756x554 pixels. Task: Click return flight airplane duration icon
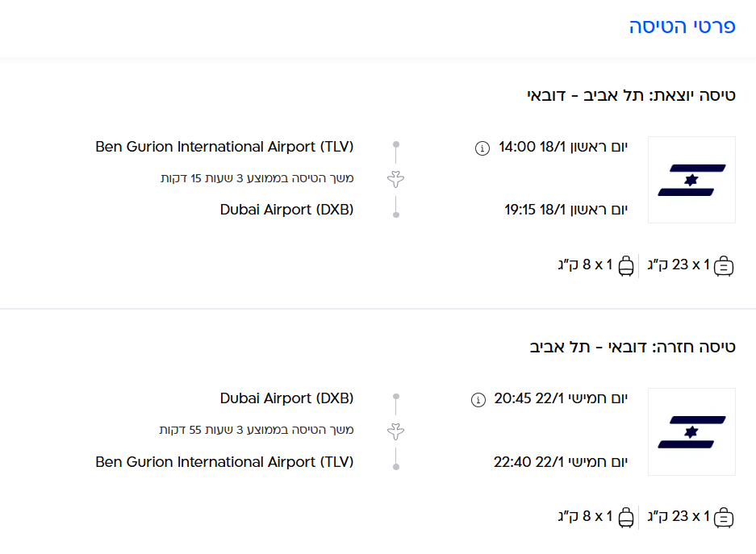tap(395, 431)
